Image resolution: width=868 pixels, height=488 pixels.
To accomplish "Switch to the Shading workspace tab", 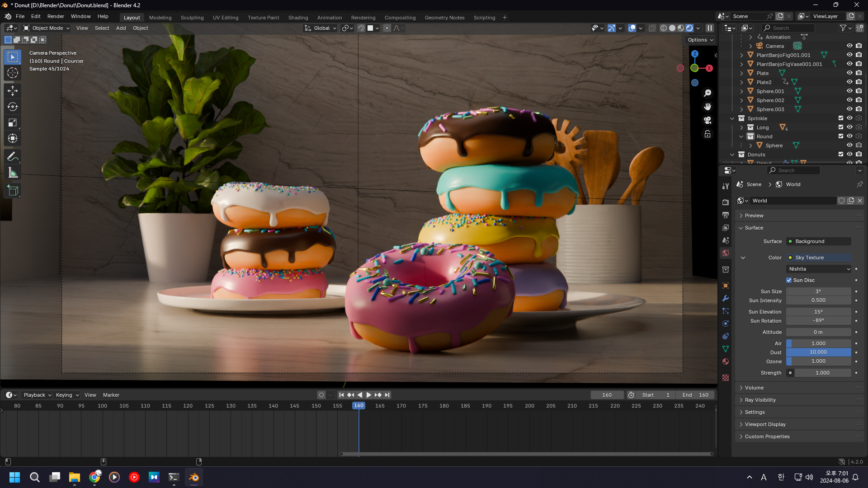I will 298,18.
